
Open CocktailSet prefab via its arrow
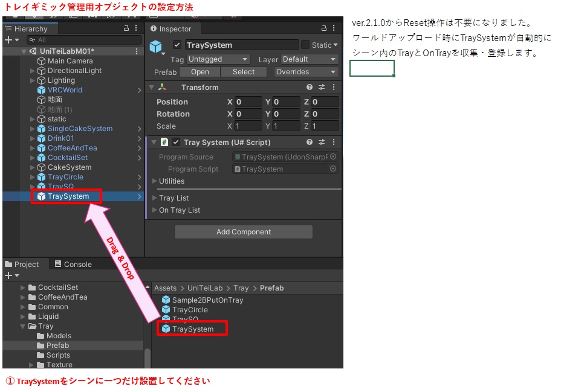tap(140, 158)
